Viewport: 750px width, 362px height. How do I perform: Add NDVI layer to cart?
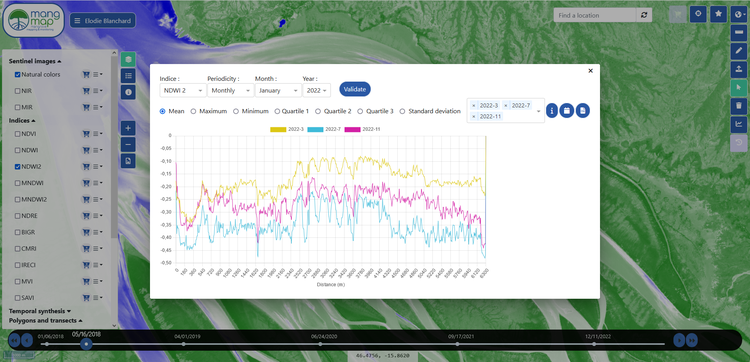click(86, 134)
